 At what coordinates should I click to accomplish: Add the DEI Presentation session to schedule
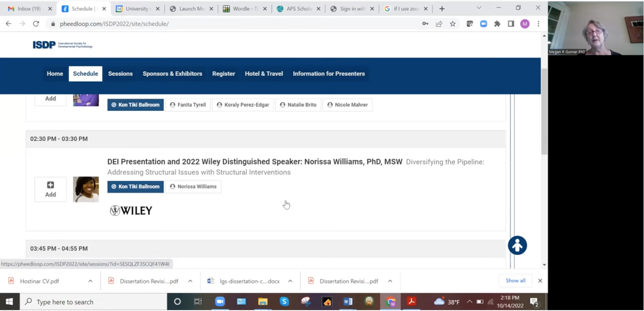click(x=50, y=189)
